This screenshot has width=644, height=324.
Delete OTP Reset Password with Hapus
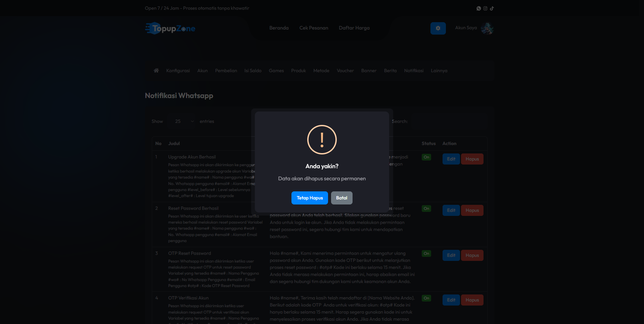click(472, 256)
